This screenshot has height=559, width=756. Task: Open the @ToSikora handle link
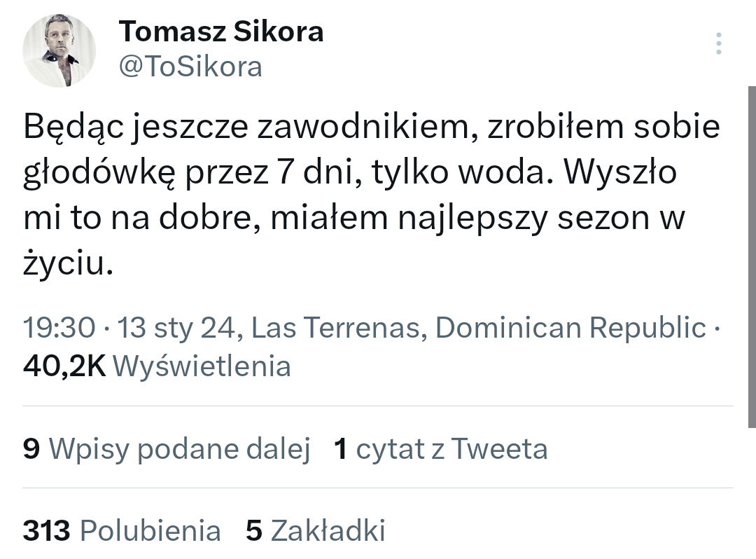(x=190, y=67)
